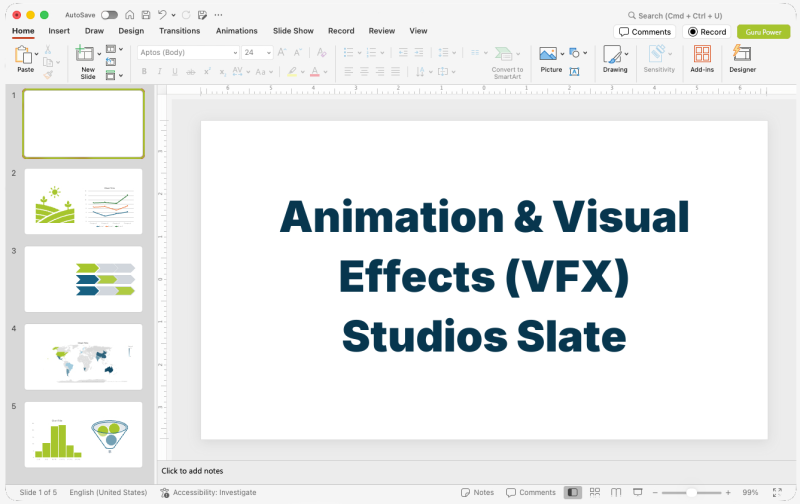This screenshot has height=504, width=800.
Task: Toggle Bold formatting
Action: coord(144,72)
